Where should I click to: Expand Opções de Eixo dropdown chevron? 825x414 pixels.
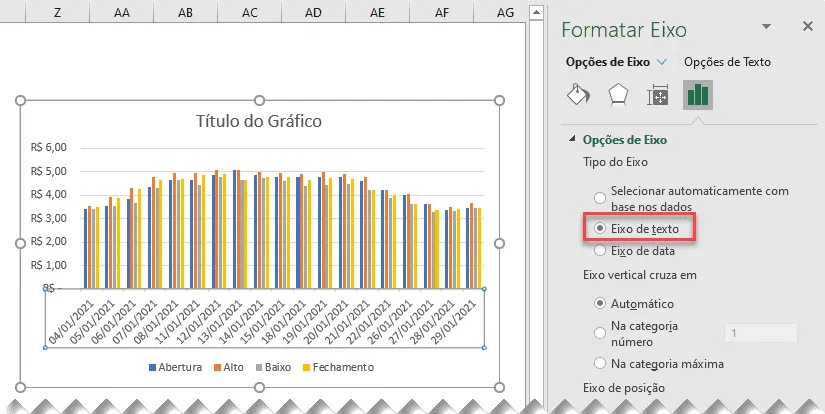[662, 62]
